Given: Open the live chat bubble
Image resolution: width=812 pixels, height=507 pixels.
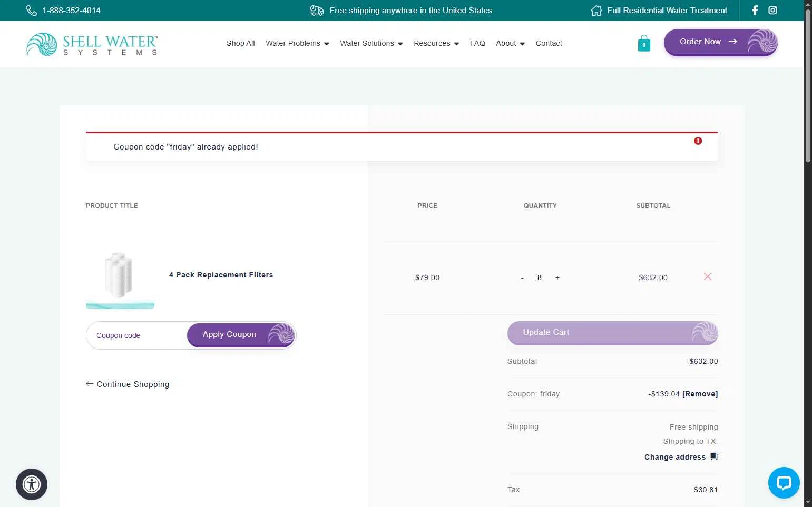Looking at the screenshot, I should (x=784, y=483).
